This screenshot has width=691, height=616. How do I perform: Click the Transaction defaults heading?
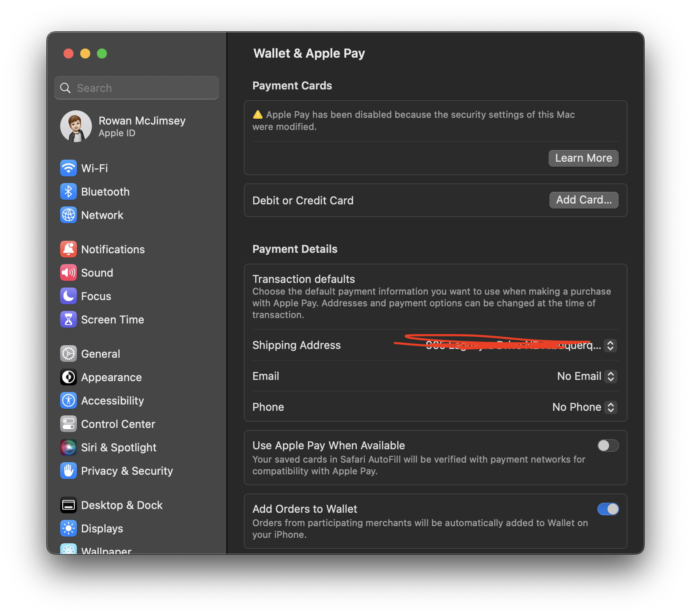pos(304,279)
